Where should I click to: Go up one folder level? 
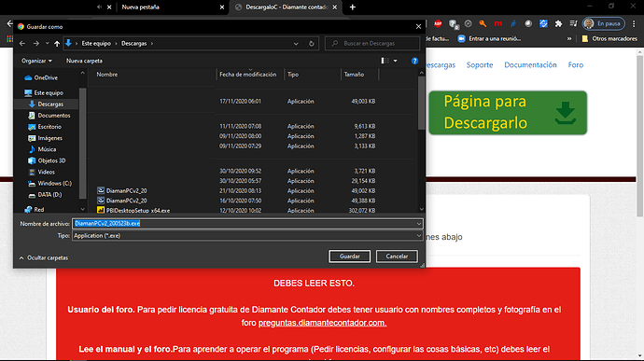pyautogui.click(x=57, y=43)
